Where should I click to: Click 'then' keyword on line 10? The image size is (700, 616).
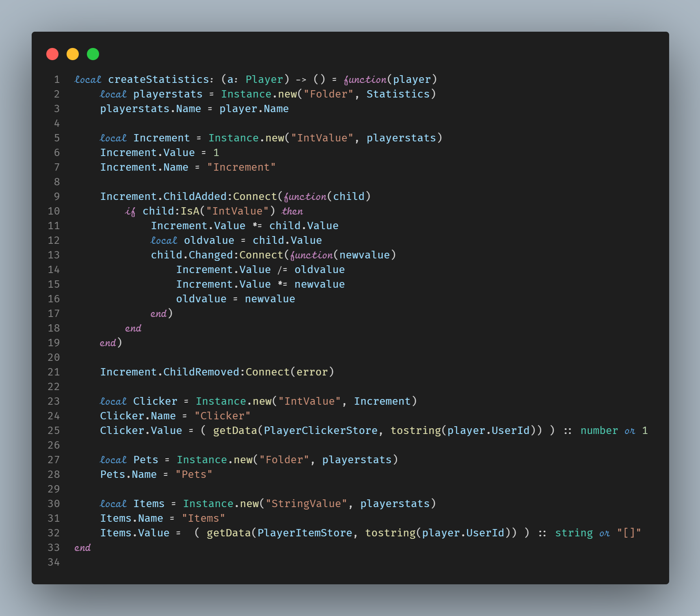click(292, 211)
